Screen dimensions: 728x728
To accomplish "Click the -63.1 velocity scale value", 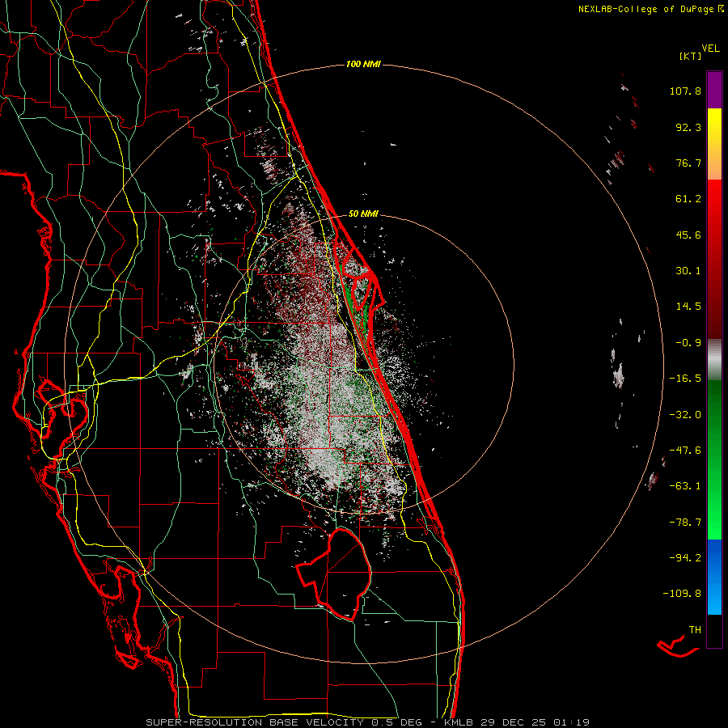I will point(685,486).
